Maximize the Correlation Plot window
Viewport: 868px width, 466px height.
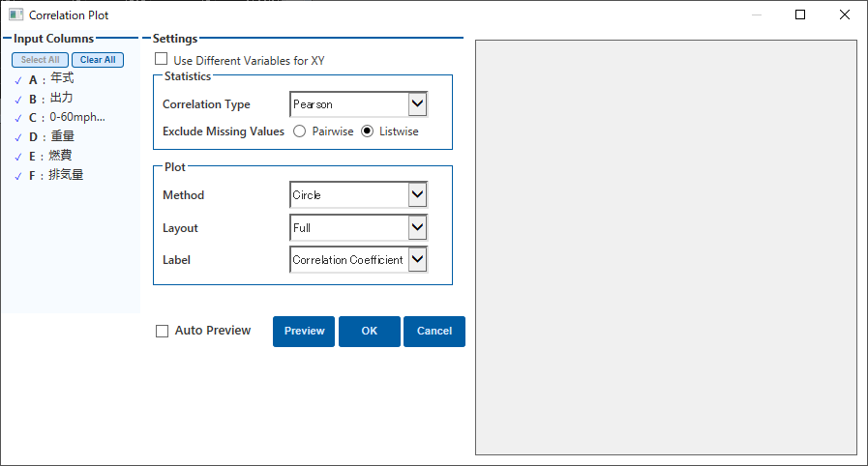pyautogui.click(x=800, y=15)
